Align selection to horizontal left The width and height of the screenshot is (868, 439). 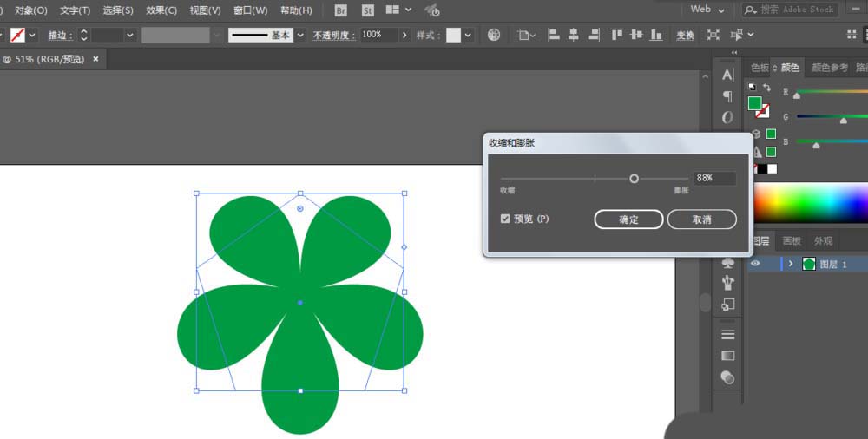[553, 35]
